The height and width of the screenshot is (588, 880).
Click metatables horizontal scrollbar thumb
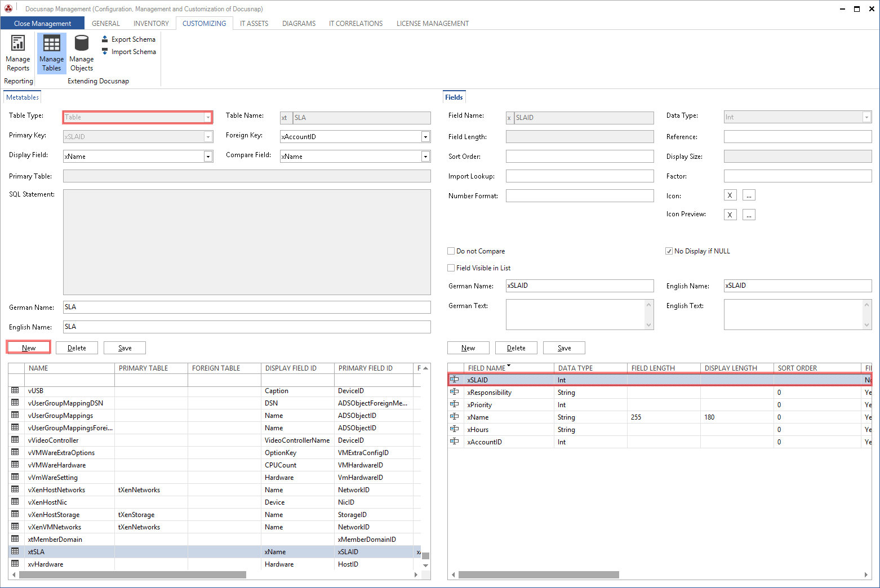[132, 575]
